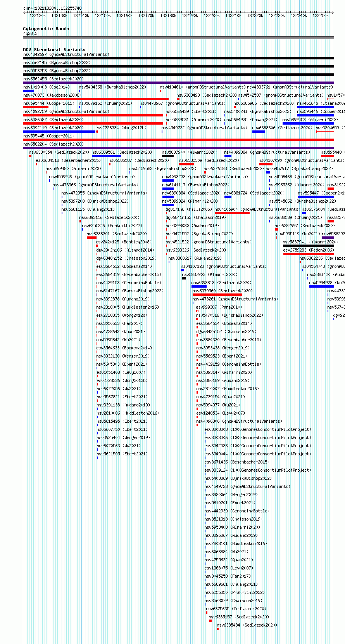Click nsv6385484 Sedlazeck2020 label
Image resolution: width=345 pixels, height=644 pixels.
[247, 625]
